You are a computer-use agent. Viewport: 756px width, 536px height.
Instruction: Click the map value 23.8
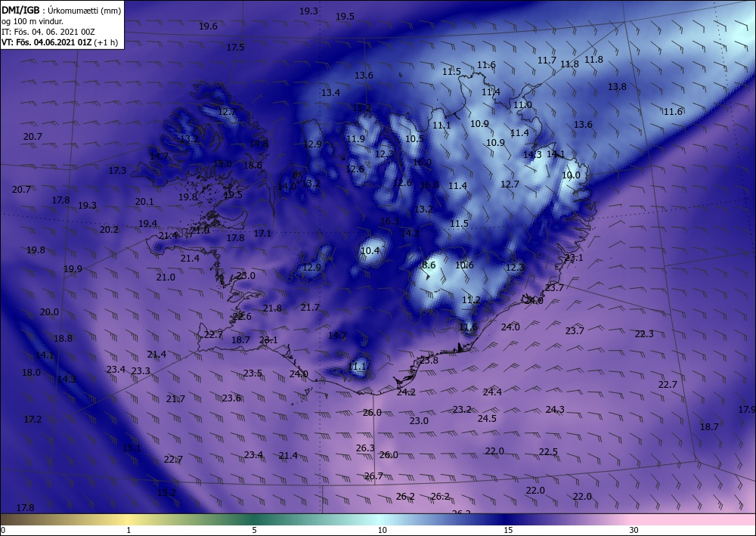pos(429,361)
